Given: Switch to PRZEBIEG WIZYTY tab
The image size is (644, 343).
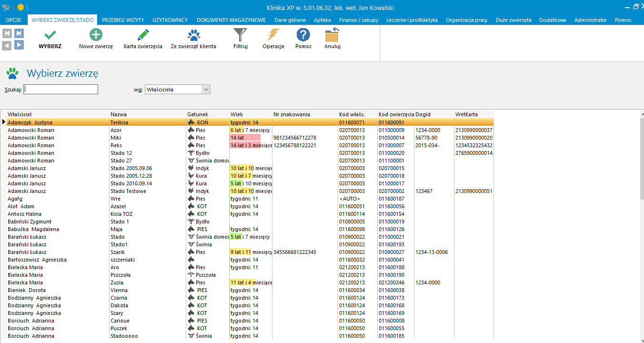Looking at the screenshot, I should click(x=123, y=20).
